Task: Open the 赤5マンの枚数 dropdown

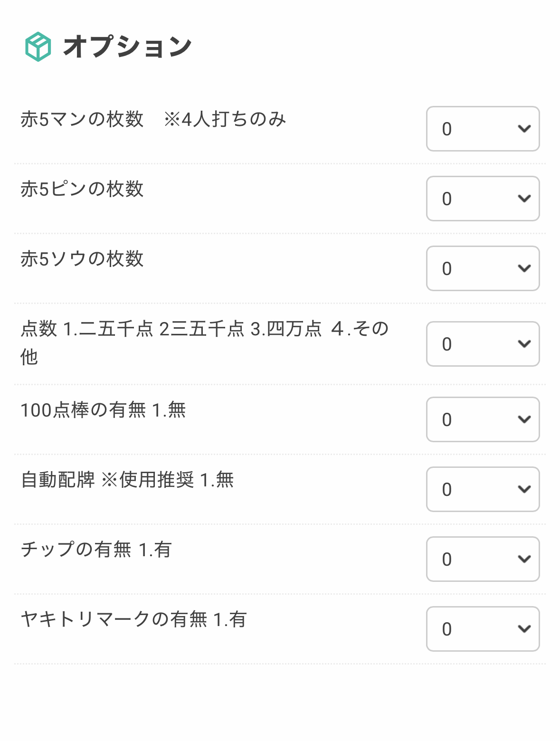Action: (483, 129)
